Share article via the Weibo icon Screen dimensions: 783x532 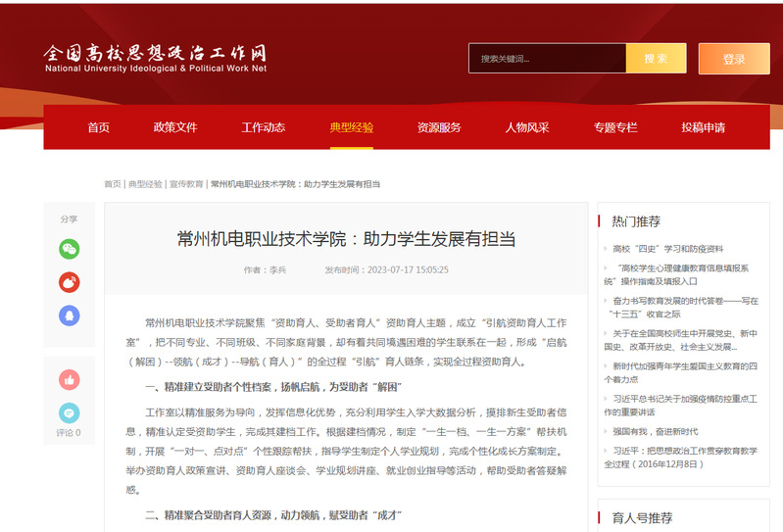[x=69, y=282]
